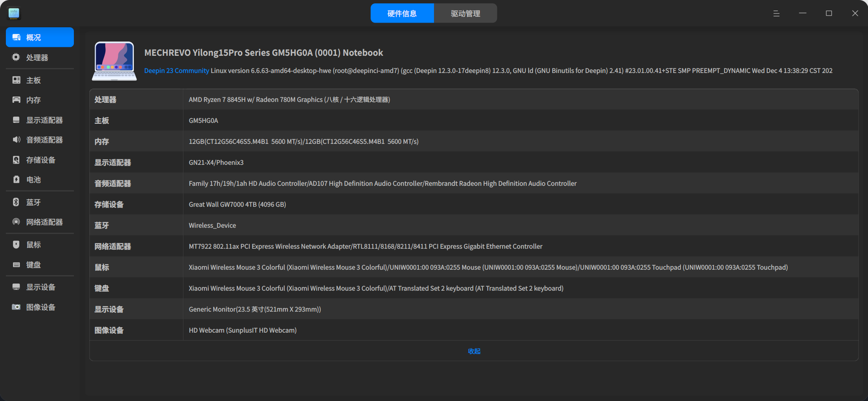Open the 内存 memory icon
Image resolution: width=868 pixels, height=401 pixels.
point(16,100)
